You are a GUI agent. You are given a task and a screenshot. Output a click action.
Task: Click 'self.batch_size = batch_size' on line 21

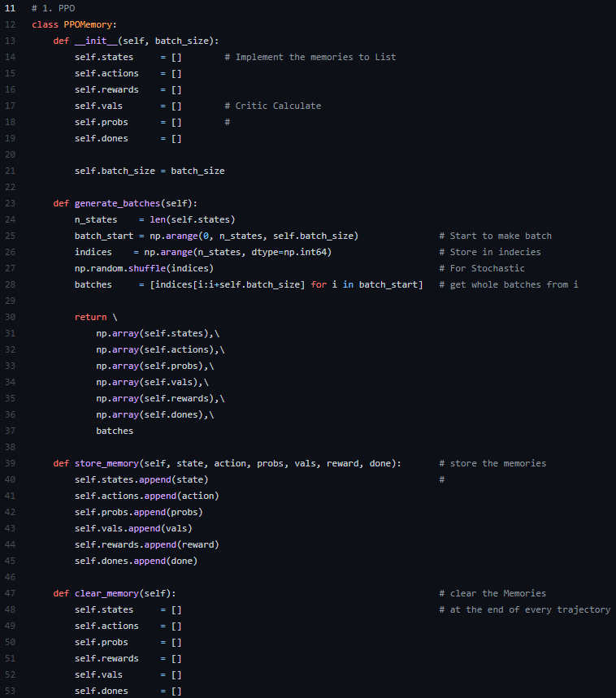click(150, 171)
